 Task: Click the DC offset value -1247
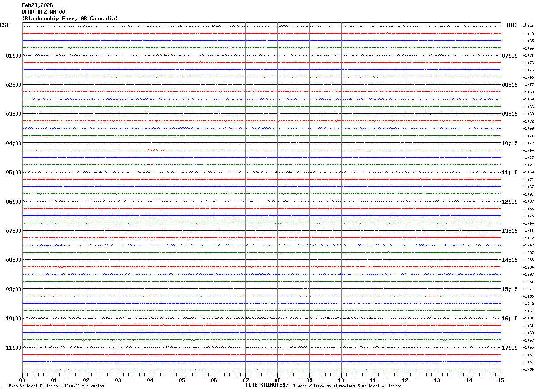coord(528,245)
